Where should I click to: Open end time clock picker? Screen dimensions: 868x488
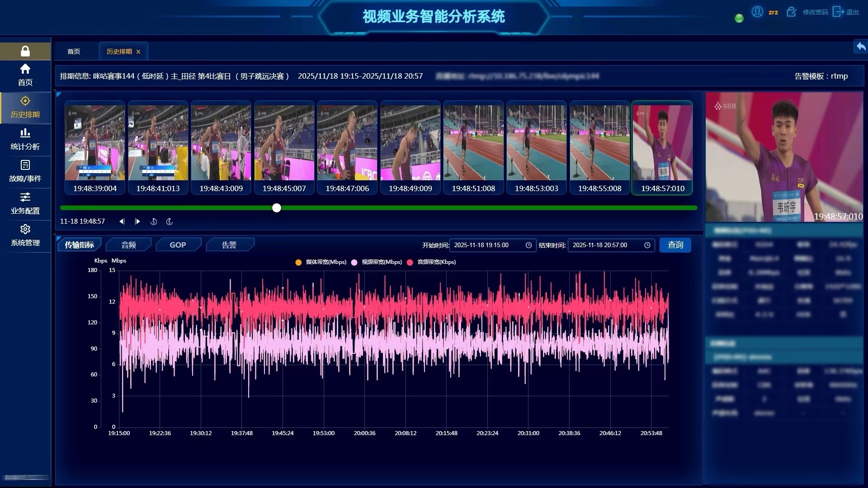click(x=647, y=245)
